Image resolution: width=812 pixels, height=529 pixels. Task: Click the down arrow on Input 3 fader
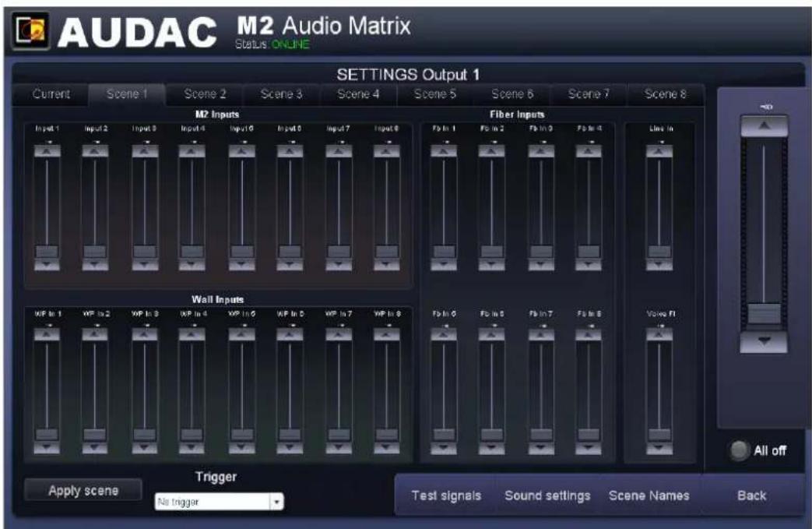pos(145,265)
